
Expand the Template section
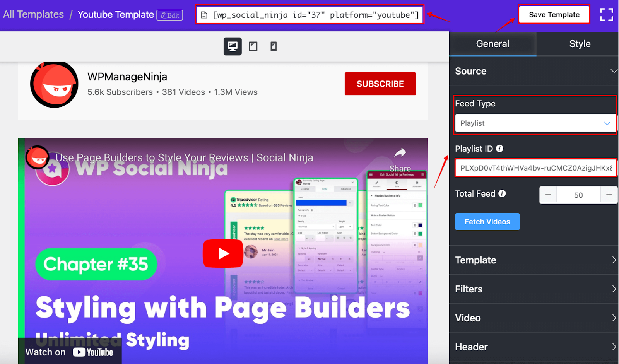tap(534, 260)
